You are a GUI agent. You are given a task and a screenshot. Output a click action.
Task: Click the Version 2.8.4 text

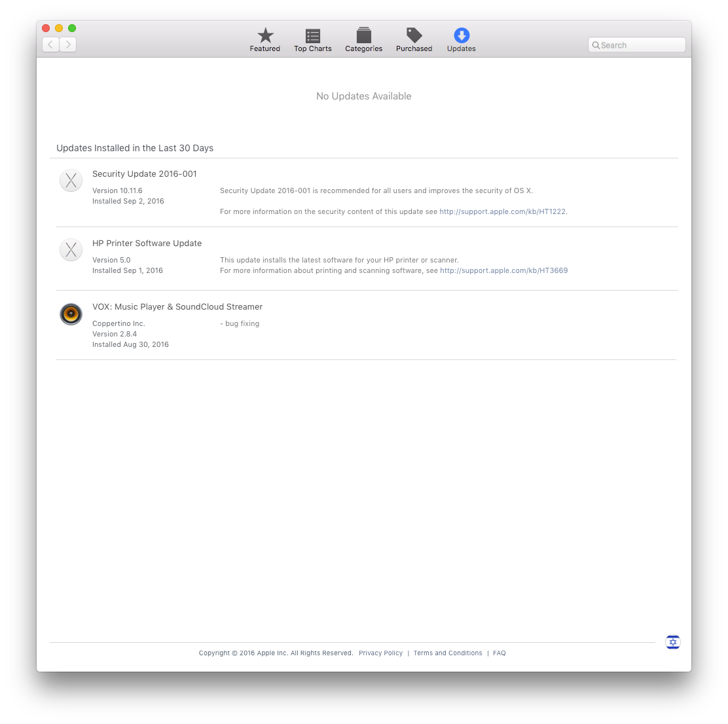(x=115, y=334)
